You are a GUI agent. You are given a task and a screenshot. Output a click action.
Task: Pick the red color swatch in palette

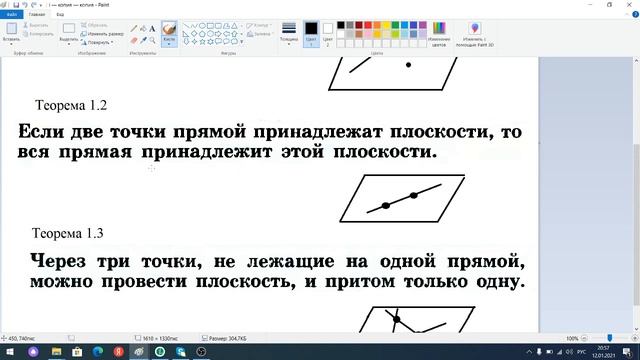368,25
